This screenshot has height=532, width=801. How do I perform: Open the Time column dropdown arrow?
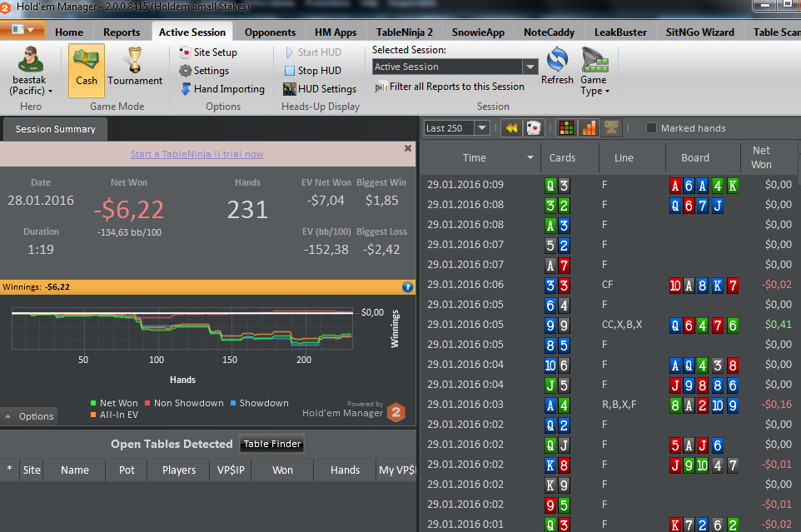530,157
